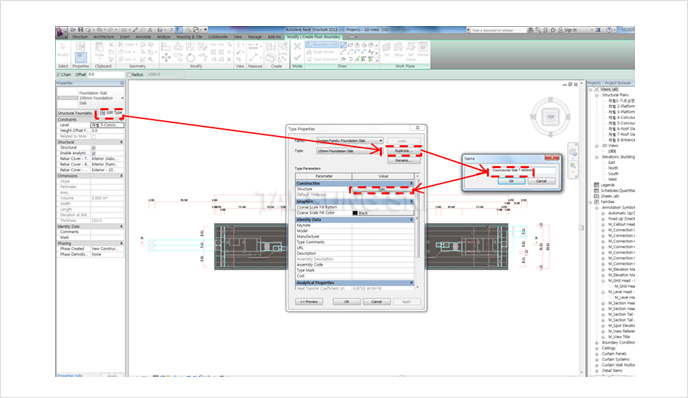Collapse the Graphics group in Type Properties

(x=411, y=201)
